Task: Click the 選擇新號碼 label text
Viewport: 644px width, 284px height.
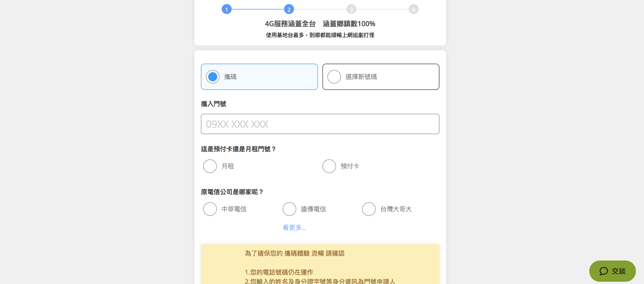Action: coord(361,77)
